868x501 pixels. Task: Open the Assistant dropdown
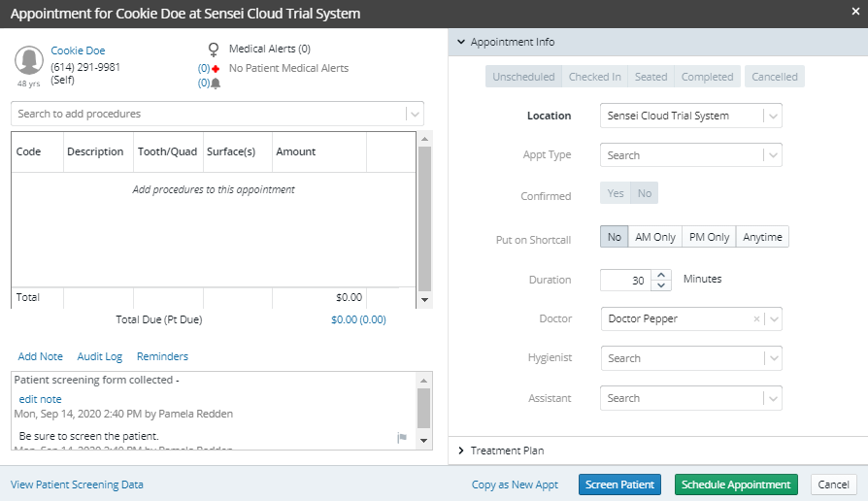point(691,398)
